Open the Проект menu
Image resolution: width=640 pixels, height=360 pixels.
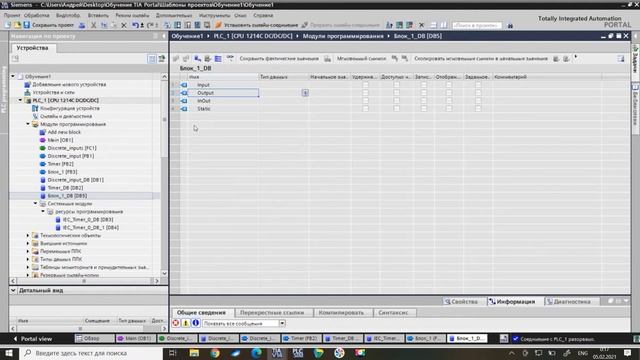click(12, 15)
